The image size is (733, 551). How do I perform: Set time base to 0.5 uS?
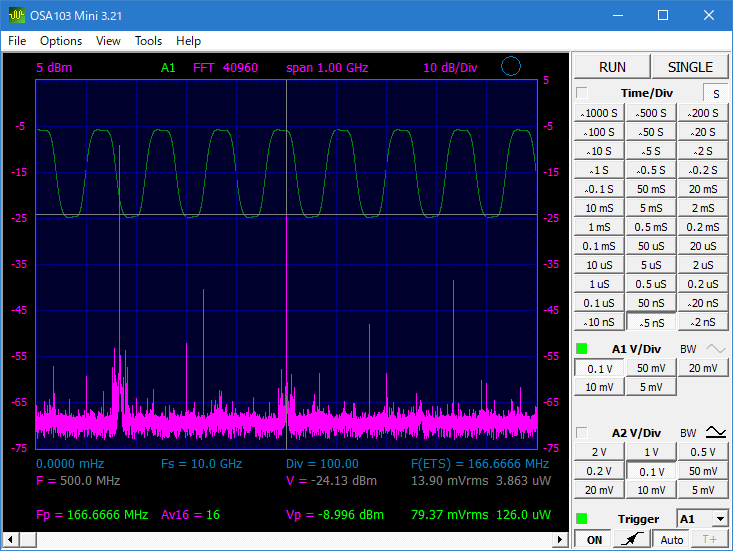pos(651,284)
